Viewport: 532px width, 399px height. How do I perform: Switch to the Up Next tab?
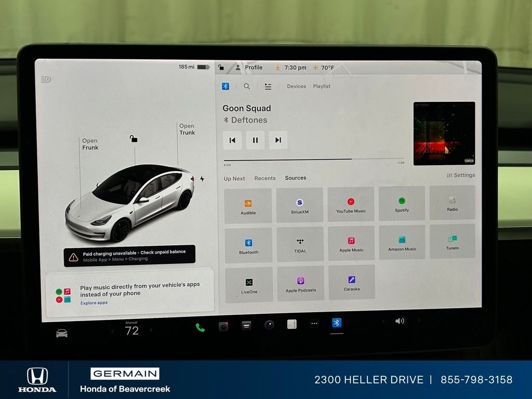pos(234,178)
